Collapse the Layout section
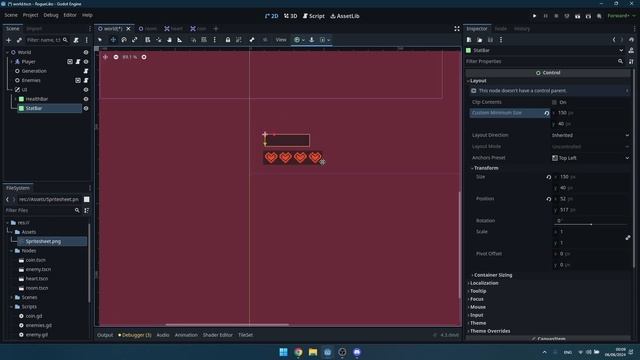The image size is (640, 360). click(478, 81)
